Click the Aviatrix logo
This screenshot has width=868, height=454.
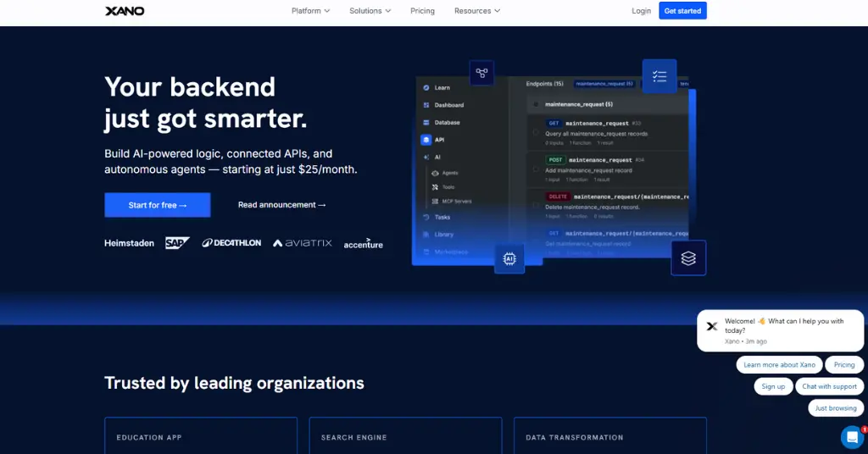click(x=303, y=243)
